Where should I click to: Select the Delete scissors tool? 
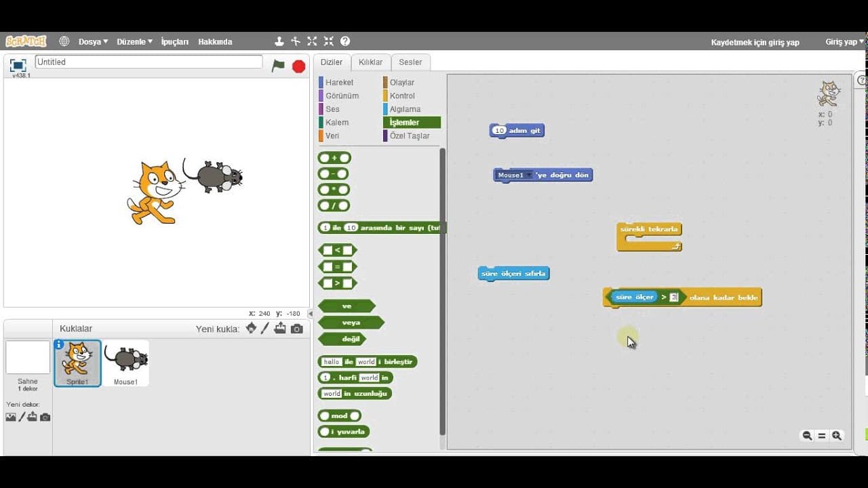[x=295, y=41]
